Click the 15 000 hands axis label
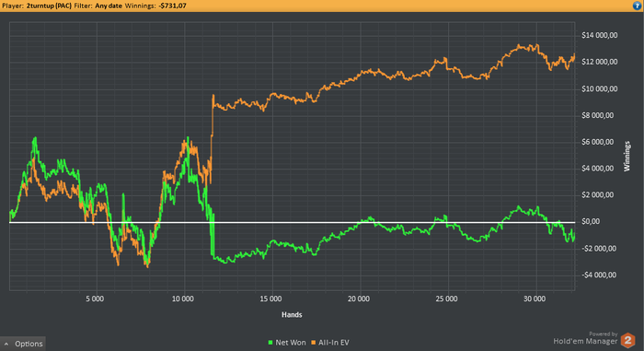Viewport: 644px width, 351px height. point(270,298)
